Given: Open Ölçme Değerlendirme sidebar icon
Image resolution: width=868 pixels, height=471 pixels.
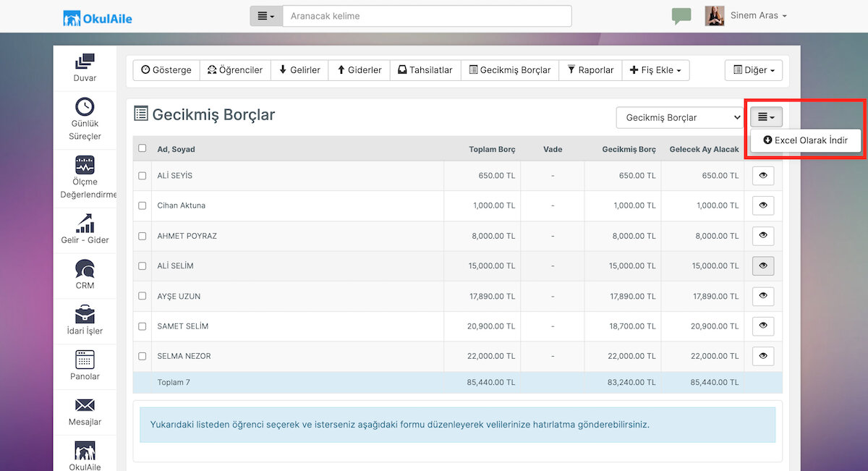Looking at the screenshot, I should click(x=85, y=164).
